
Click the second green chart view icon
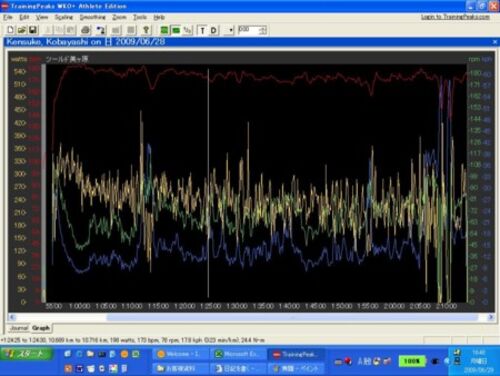[x=176, y=30]
